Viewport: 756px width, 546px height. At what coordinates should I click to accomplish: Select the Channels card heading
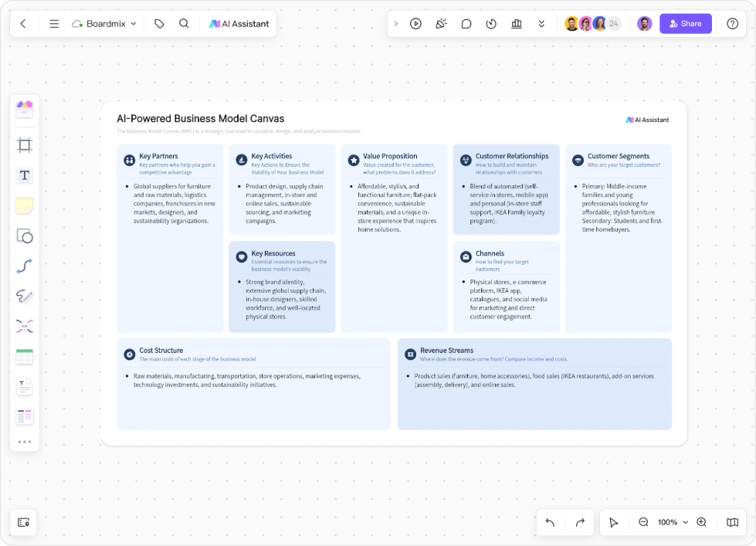tap(490, 253)
